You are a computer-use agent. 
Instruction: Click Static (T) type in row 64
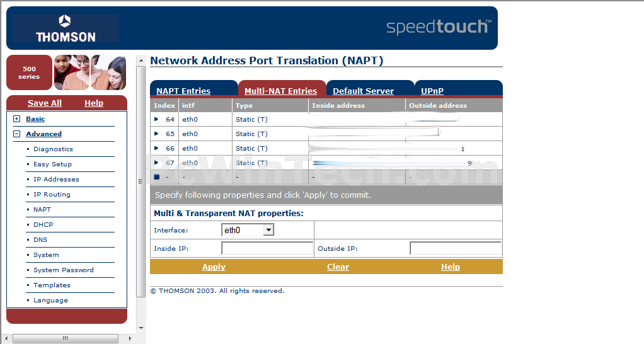[x=251, y=120]
